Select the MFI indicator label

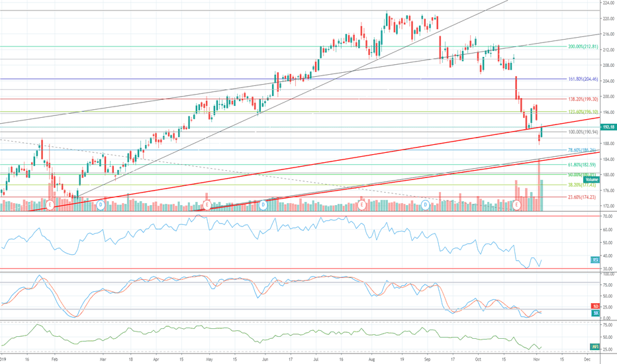tap(595, 347)
